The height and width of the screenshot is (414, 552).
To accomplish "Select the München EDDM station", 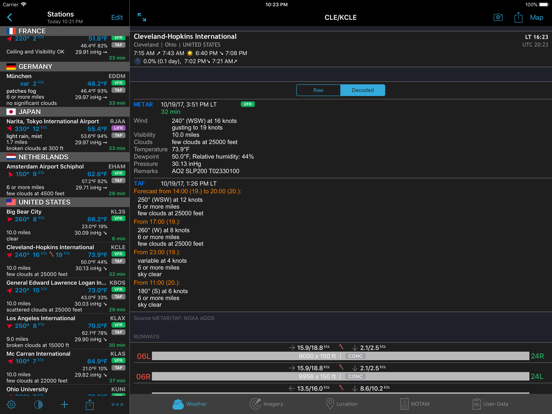I will [x=65, y=89].
